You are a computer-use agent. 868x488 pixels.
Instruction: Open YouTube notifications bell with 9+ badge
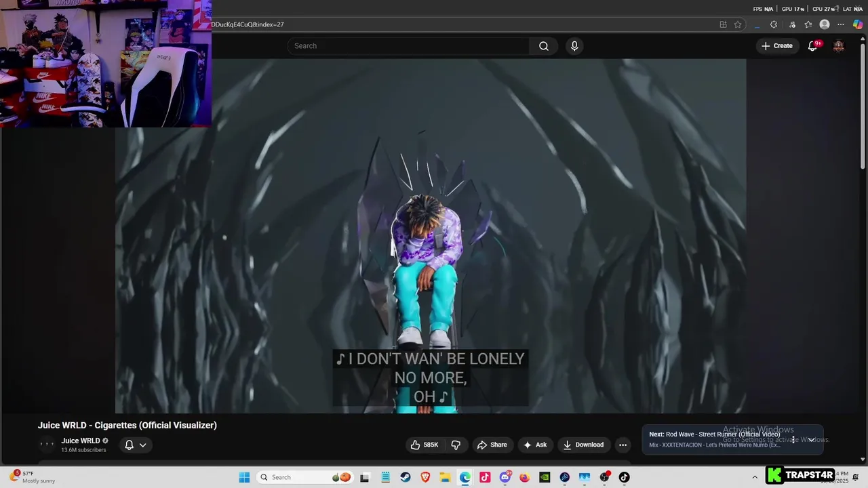[813, 46]
